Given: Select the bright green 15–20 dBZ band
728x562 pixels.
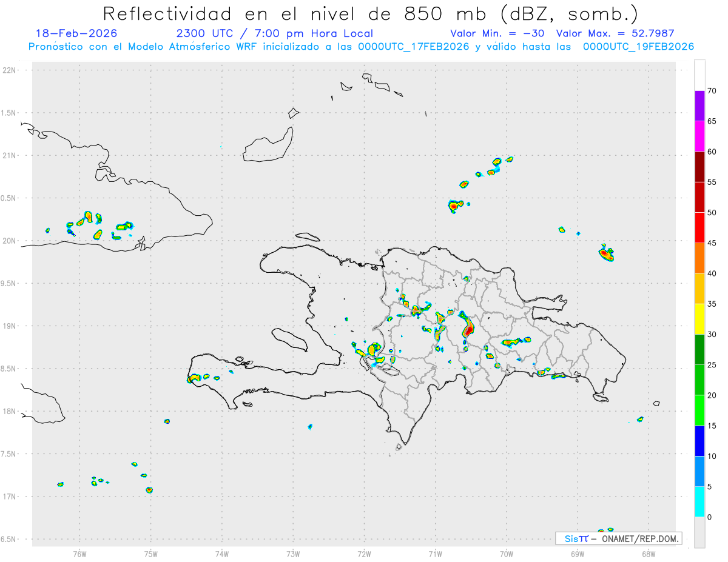Looking at the screenshot, I should [699, 410].
